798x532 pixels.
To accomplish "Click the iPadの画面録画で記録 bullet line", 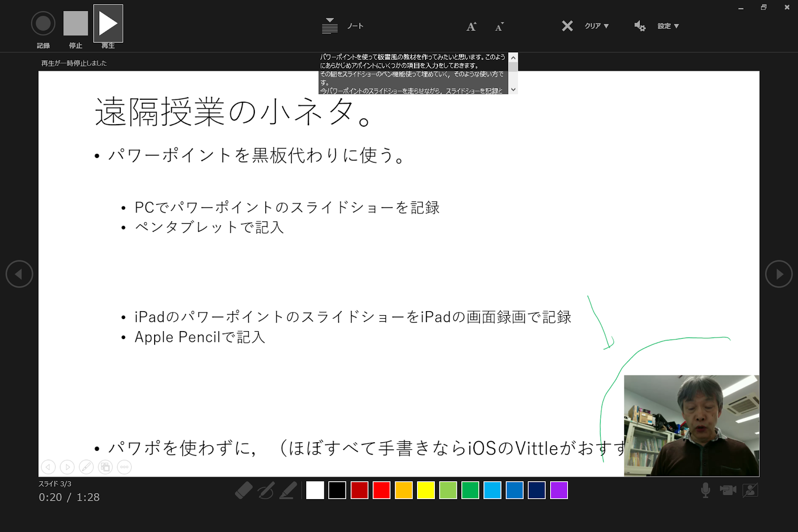I will 353,317.
